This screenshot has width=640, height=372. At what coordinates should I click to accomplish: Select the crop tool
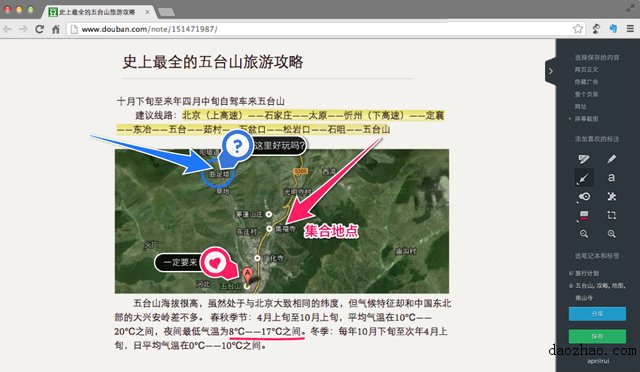611,215
